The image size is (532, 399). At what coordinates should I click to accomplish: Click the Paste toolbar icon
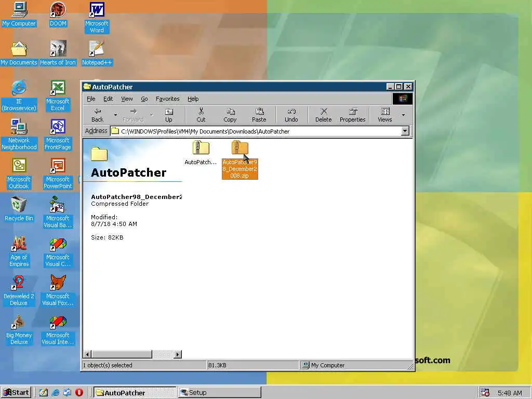(x=259, y=115)
